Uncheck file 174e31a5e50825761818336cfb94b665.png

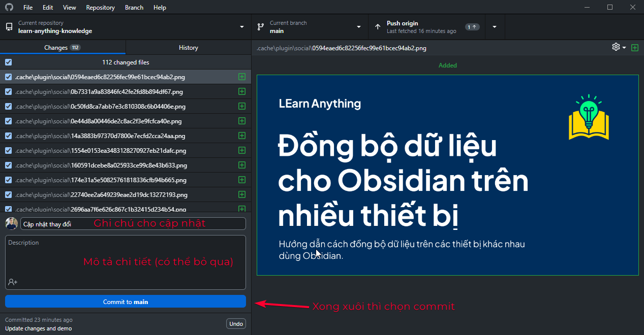pyautogui.click(x=8, y=180)
